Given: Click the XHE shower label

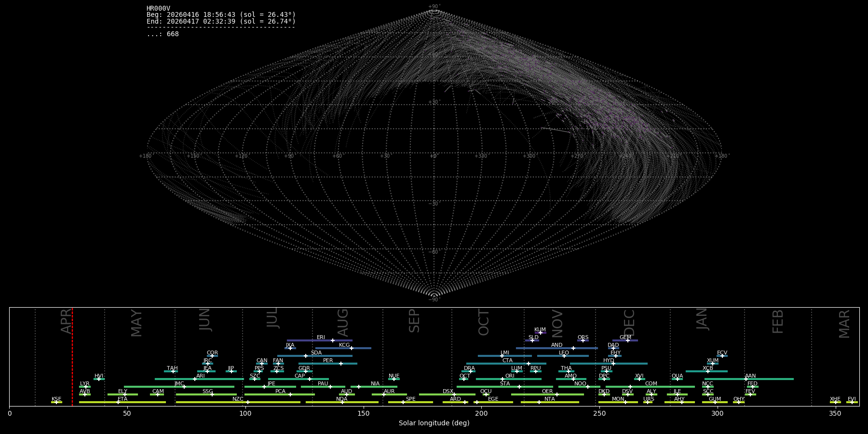Looking at the screenshot, I should tap(835, 399).
